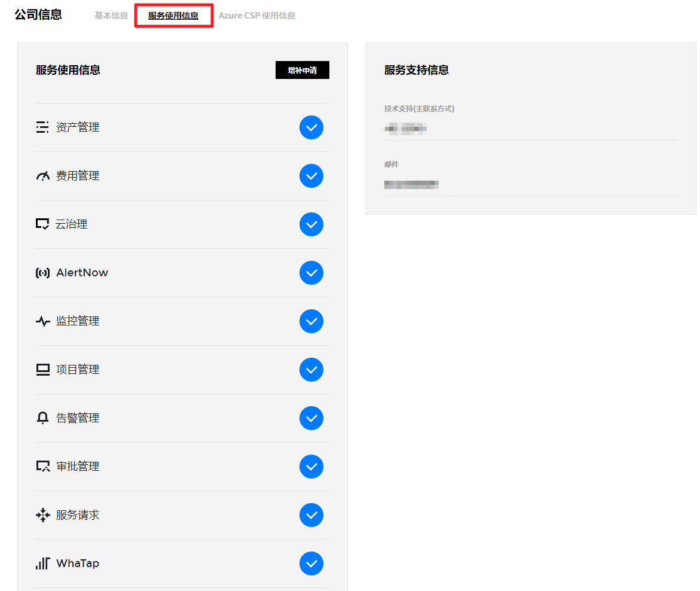Viewport: 700px width, 591px height.
Task: Toggle the 审批管理 blue checkmark
Action: coord(311,467)
